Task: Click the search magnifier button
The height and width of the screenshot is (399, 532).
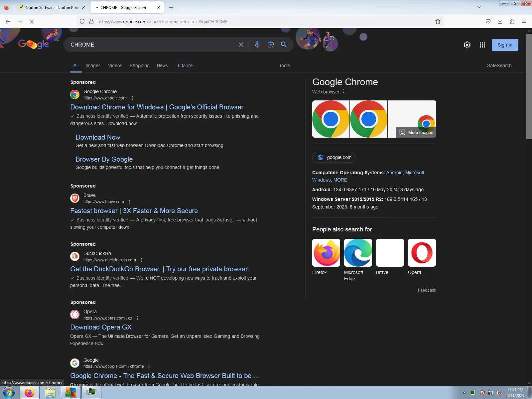Action: [x=284, y=45]
